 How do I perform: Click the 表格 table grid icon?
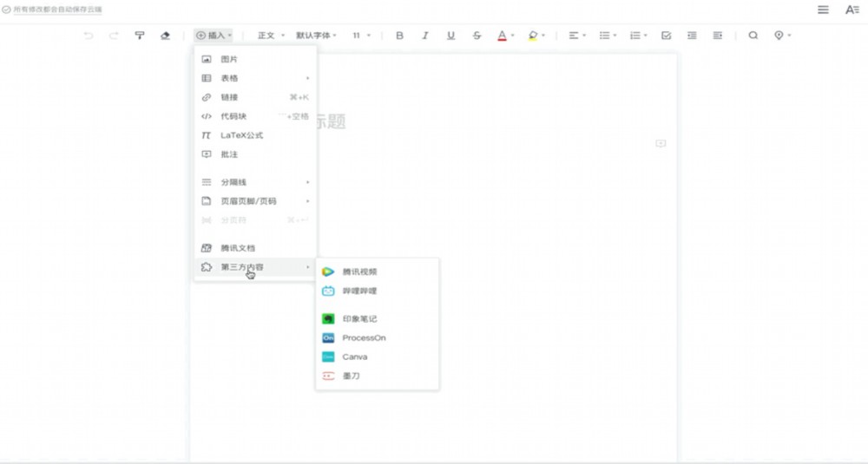point(207,78)
